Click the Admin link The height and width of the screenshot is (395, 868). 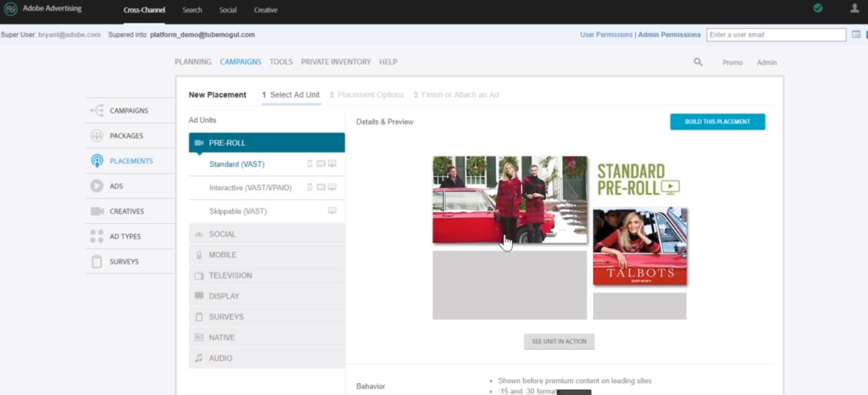767,63
